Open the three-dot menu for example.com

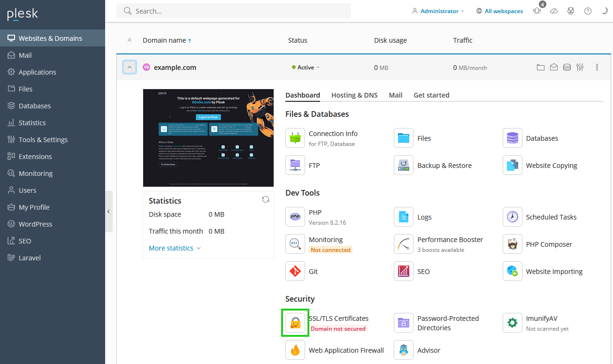click(597, 67)
